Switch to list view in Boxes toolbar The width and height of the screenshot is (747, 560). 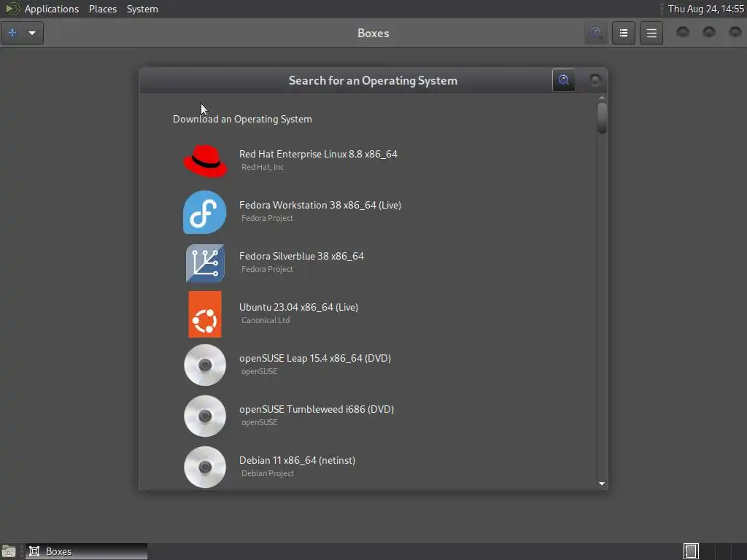pos(623,33)
